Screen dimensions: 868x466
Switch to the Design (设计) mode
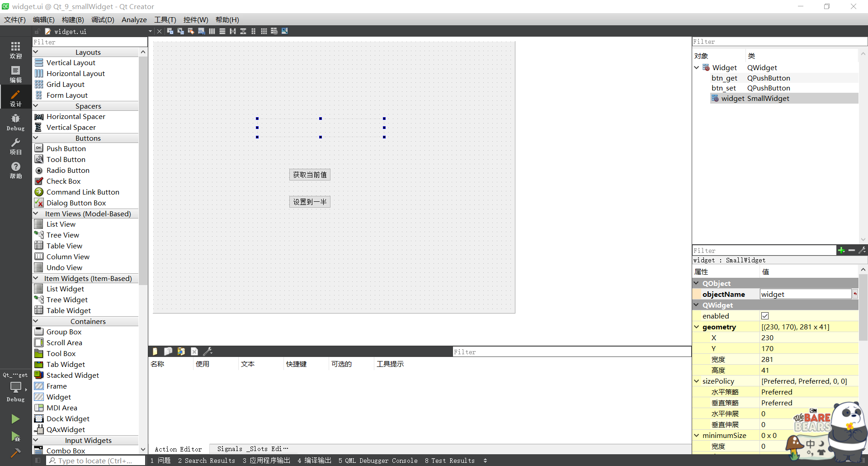pos(16,98)
